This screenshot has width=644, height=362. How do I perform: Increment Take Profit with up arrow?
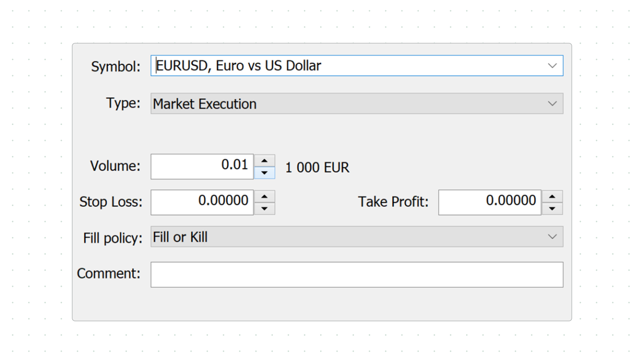pos(552,197)
